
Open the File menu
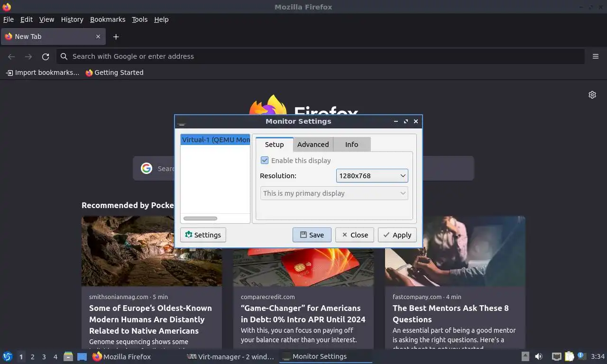[9, 19]
